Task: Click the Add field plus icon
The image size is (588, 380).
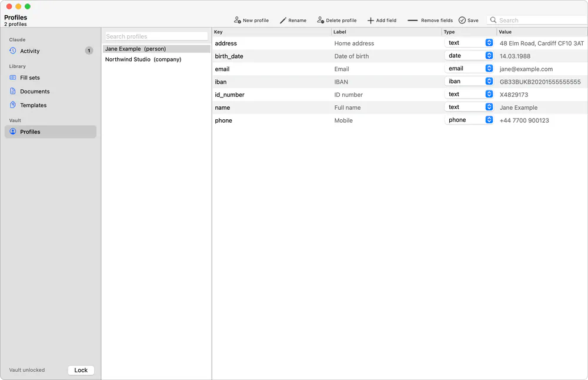Action: (370, 20)
